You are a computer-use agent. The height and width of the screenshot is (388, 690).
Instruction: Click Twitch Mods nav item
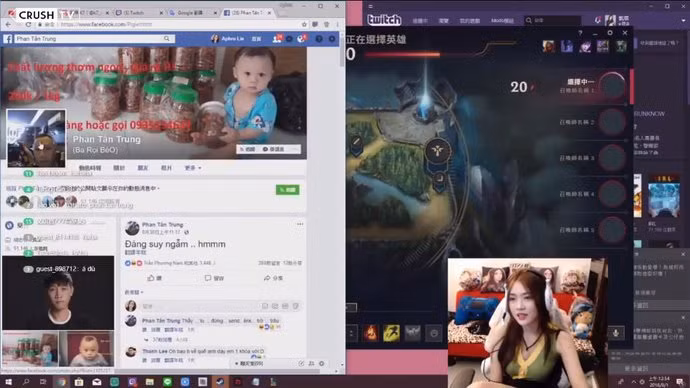pyautogui.click(x=502, y=21)
